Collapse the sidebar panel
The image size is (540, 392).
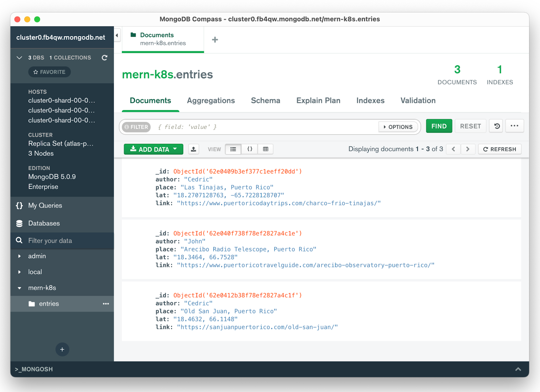[116, 35]
